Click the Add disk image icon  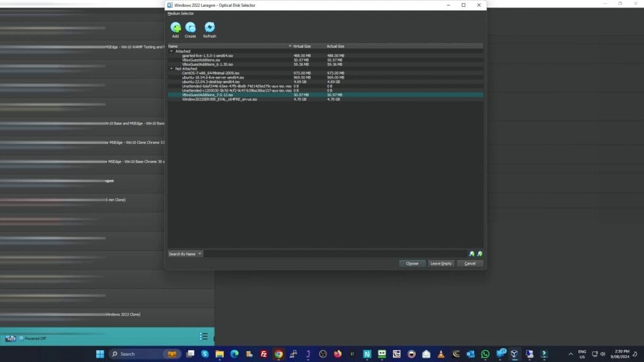click(x=175, y=28)
